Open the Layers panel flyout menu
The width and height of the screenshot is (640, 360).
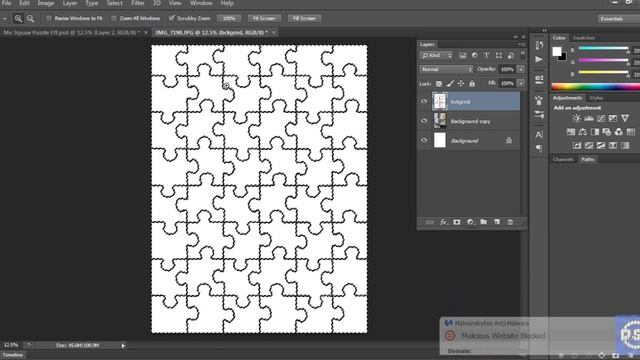coord(522,44)
